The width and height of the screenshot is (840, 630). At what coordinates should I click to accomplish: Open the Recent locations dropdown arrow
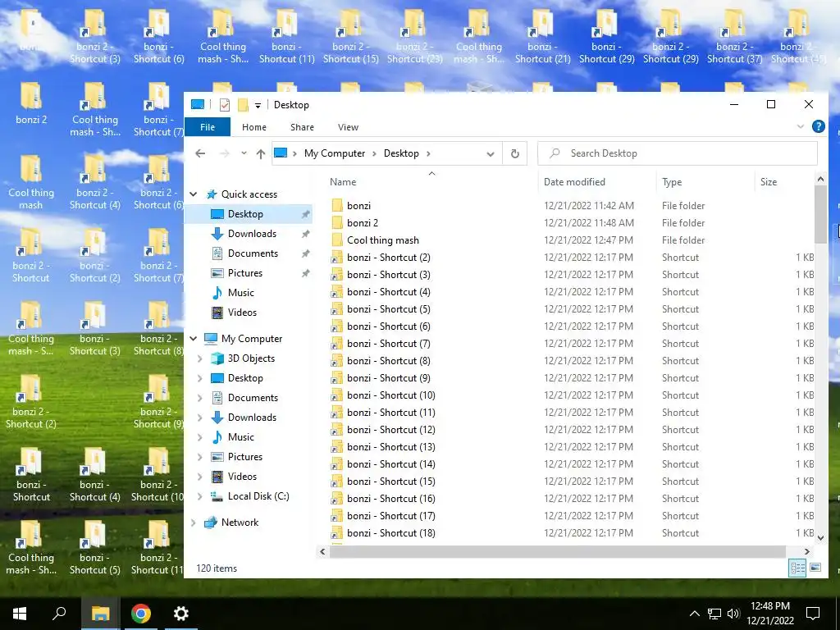click(x=244, y=153)
